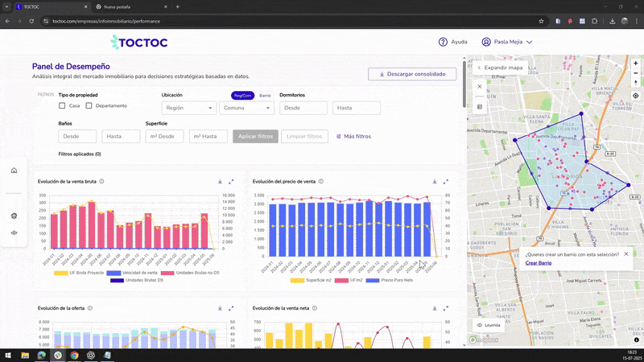Expand the Evolución de la oferta chart
This screenshot has width=644, height=362.
[x=231, y=308]
